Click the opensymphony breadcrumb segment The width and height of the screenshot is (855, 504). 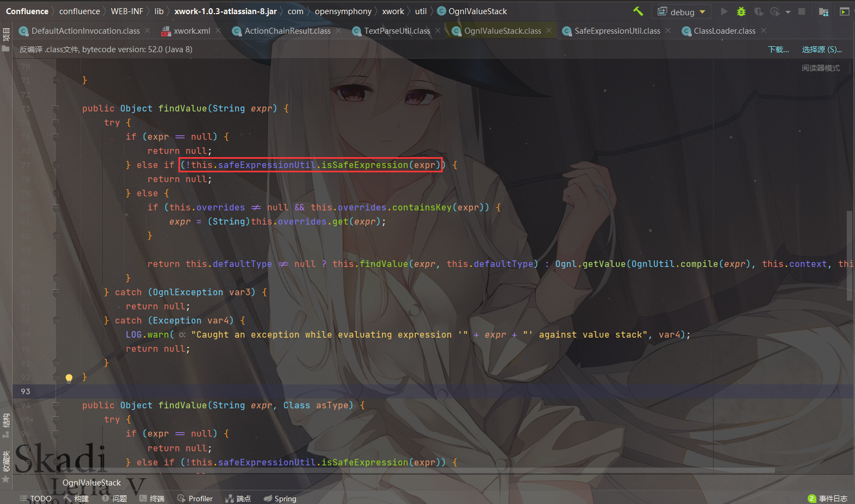tap(343, 11)
